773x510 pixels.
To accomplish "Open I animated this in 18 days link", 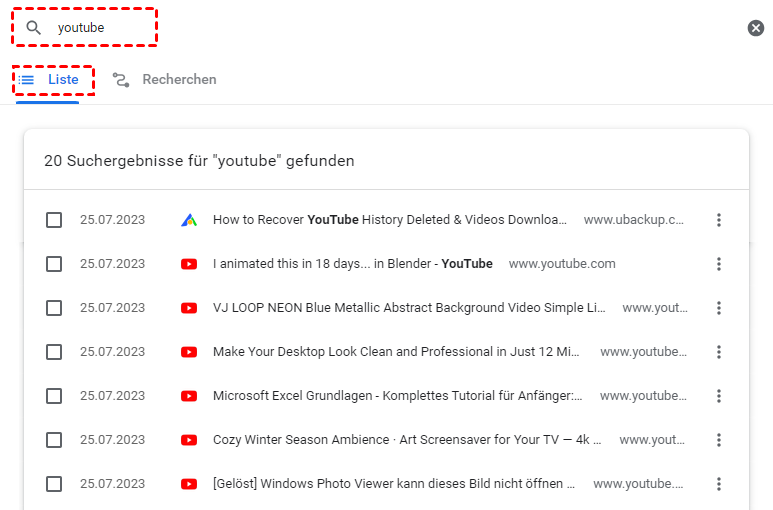I will (x=352, y=264).
